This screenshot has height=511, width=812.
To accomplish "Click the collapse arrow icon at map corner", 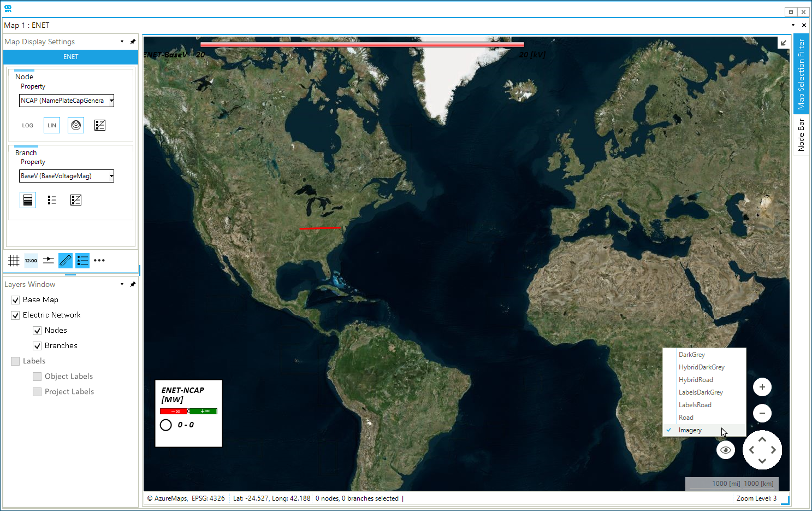I will (x=784, y=43).
